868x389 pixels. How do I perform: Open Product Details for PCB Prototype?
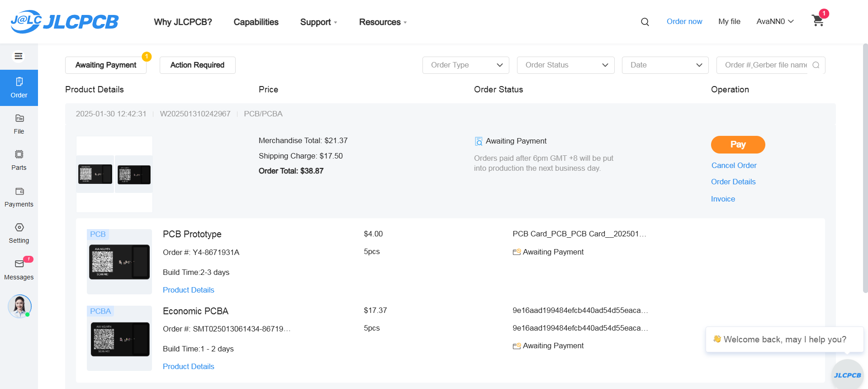[x=189, y=290]
